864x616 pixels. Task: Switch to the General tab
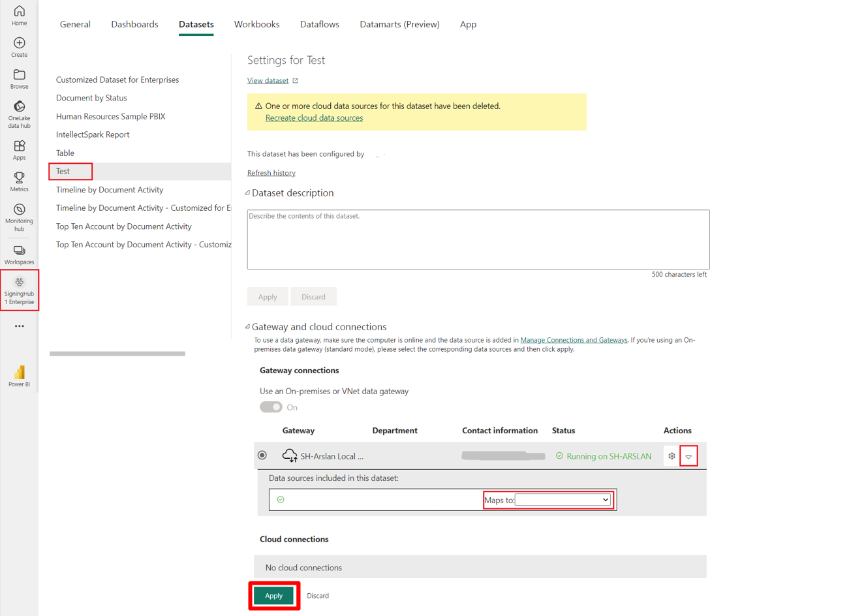[x=75, y=24]
